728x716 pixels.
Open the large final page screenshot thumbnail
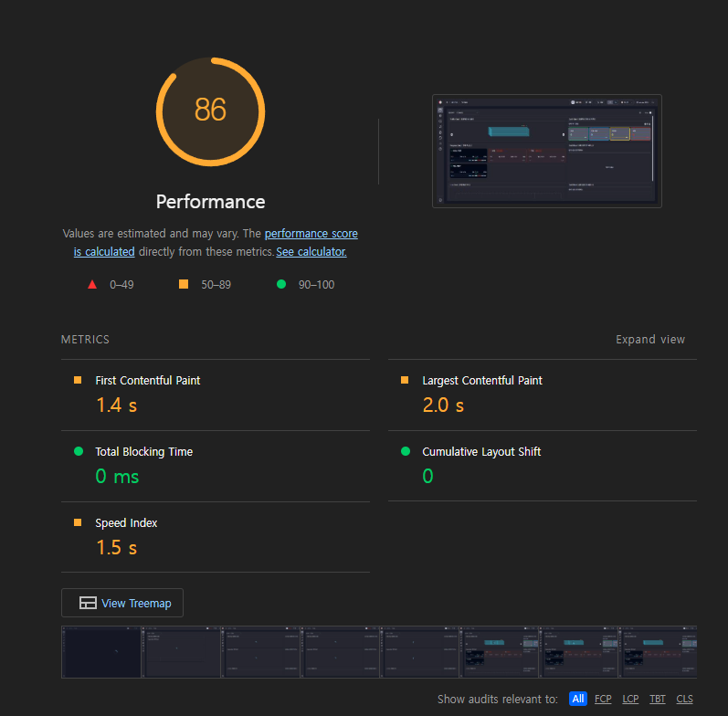click(546, 151)
